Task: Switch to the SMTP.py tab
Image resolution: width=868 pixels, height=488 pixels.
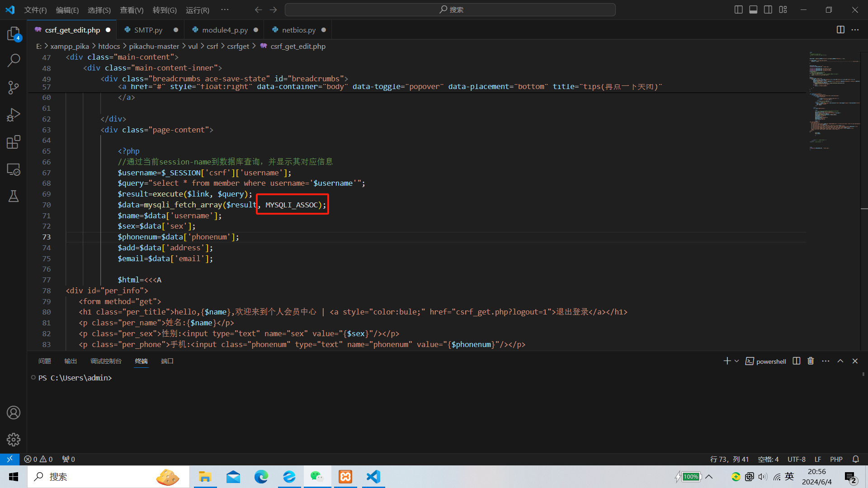Action: point(148,30)
